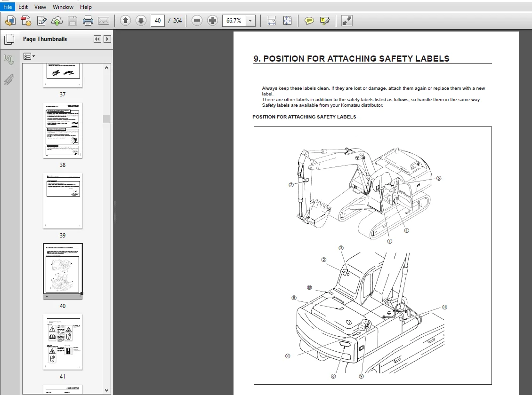The height and width of the screenshot is (395, 532).
Task: Click the upload to cloud icon
Action: tap(57, 21)
